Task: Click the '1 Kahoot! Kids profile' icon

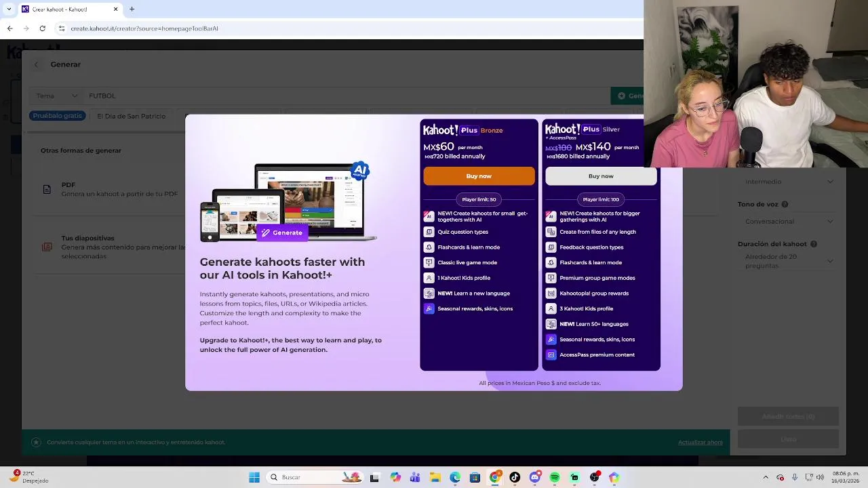Action: tap(429, 278)
